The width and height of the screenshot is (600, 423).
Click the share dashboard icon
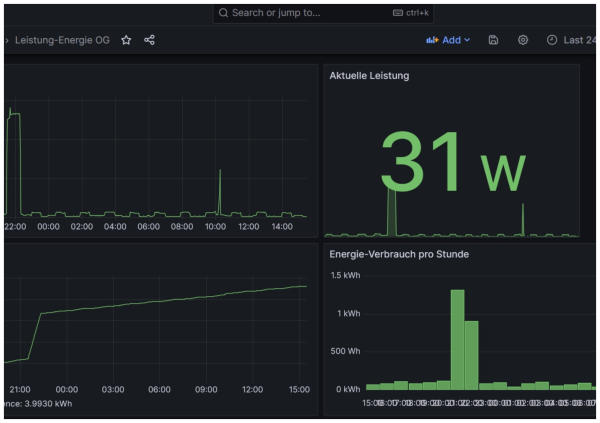pyautogui.click(x=150, y=40)
